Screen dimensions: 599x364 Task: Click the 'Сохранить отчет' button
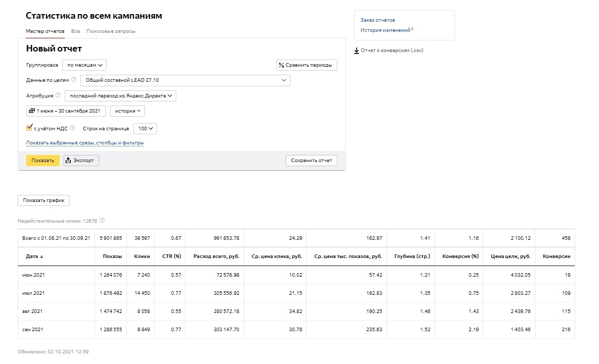pyautogui.click(x=311, y=161)
